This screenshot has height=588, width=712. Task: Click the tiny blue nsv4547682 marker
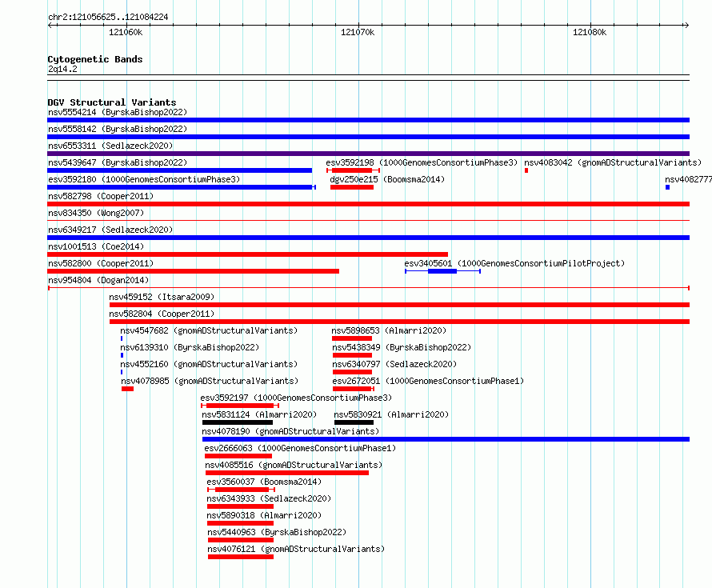122,338
